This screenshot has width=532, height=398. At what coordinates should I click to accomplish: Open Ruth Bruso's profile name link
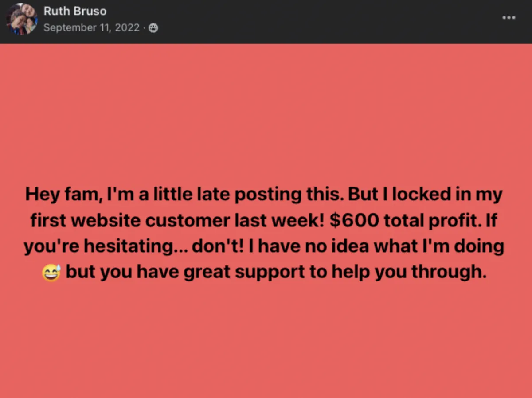coord(75,11)
